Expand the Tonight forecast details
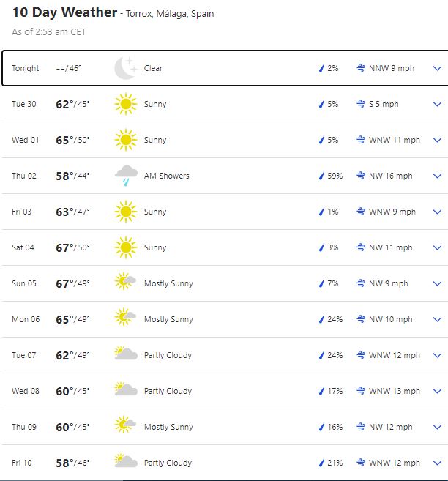Screen dimensions: 448x481 (x=438, y=68)
